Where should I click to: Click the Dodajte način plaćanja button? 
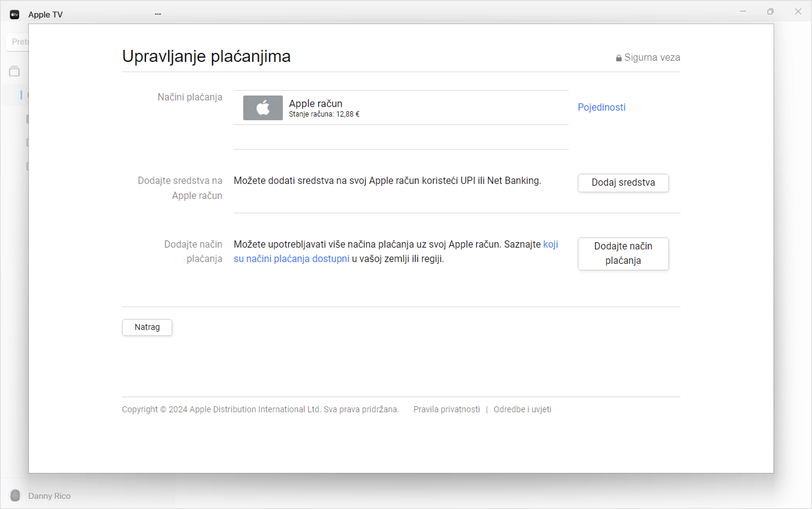(x=623, y=253)
